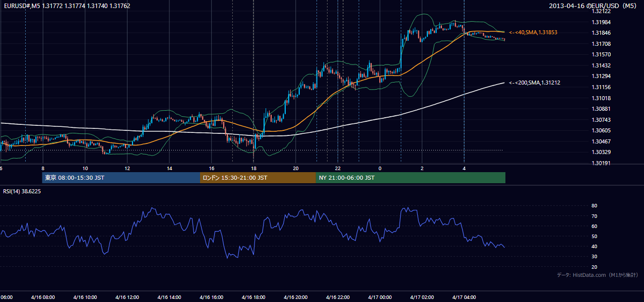Click the 4/16 12:00 time axis label
The height and width of the screenshot is (302, 644).
point(127,297)
